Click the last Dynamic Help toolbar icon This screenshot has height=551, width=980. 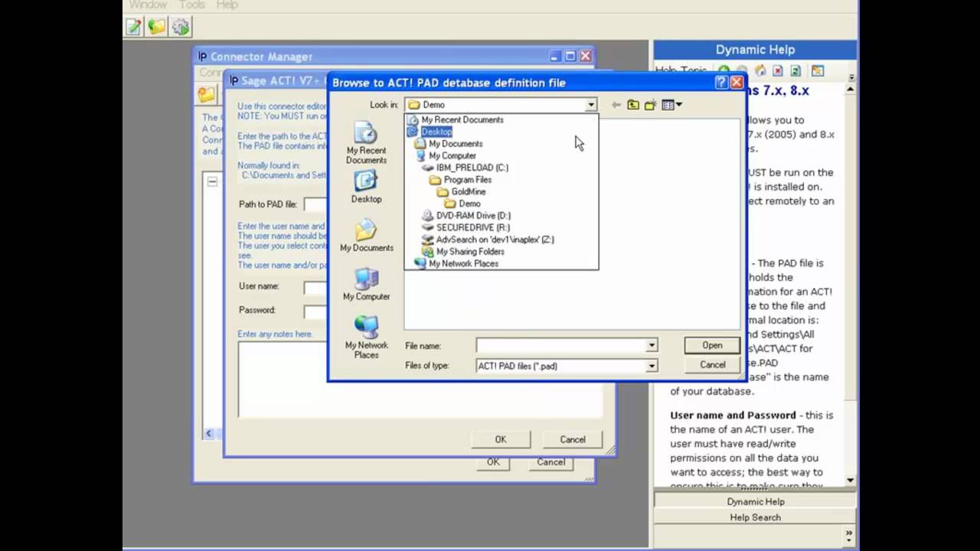click(x=818, y=70)
